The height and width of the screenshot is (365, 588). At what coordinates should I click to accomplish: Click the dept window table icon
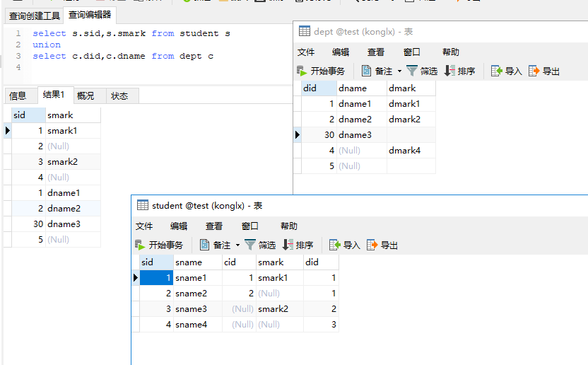[x=305, y=31]
